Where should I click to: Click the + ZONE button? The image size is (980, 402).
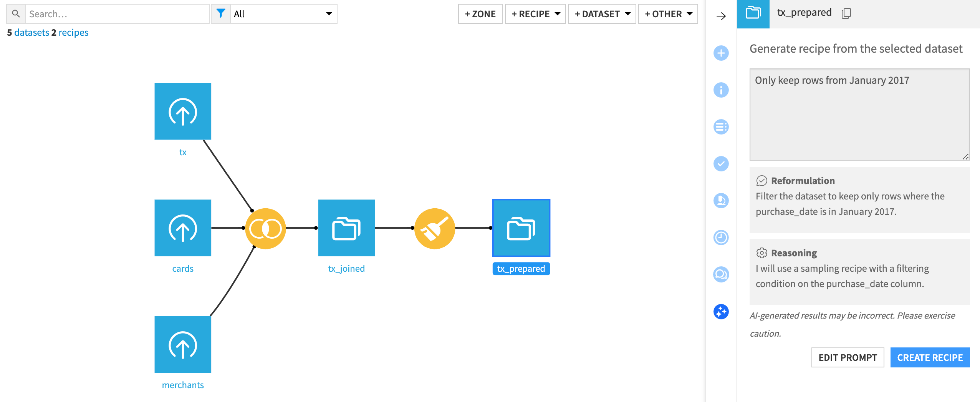click(480, 14)
